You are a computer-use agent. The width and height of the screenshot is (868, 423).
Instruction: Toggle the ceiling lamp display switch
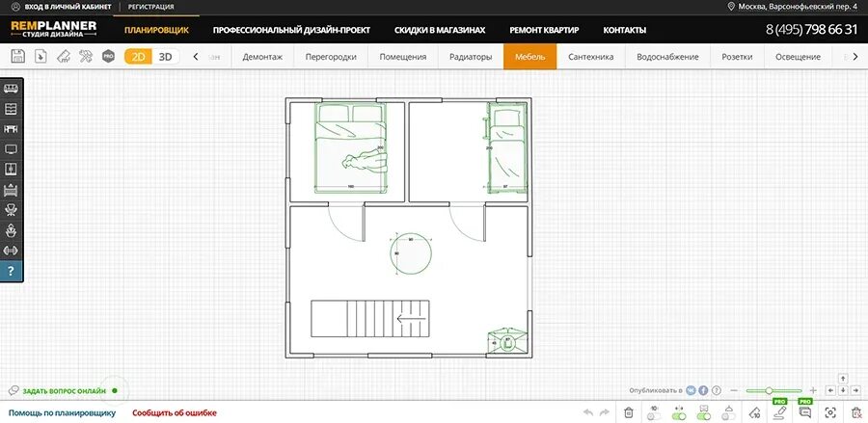click(729, 412)
